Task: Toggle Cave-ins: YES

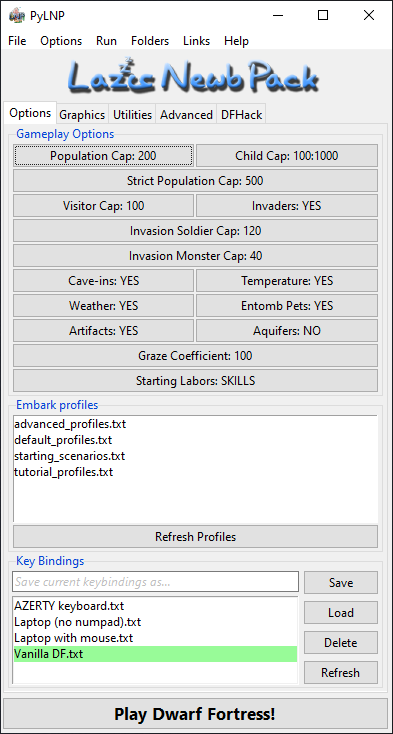Action: (x=103, y=281)
